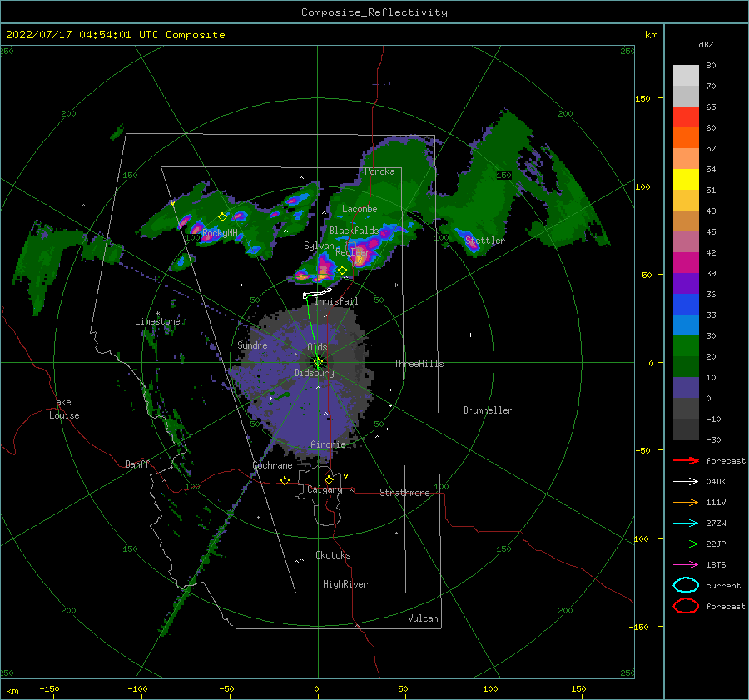
Task: Click the red forecast arrow legend icon
Action: (686, 460)
